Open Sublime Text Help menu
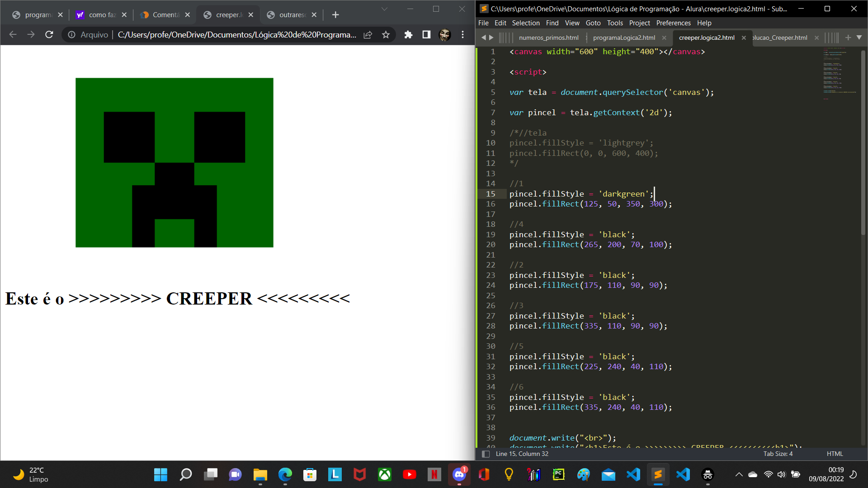The width and height of the screenshot is (868, 488). coord(704,23)
